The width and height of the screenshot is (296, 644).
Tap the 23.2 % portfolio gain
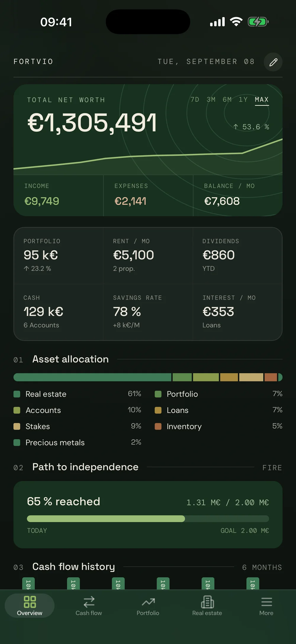tap(37, 269)
